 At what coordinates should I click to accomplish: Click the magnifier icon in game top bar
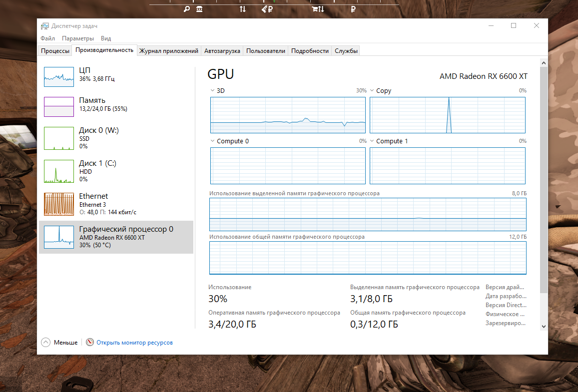[187, 9]
